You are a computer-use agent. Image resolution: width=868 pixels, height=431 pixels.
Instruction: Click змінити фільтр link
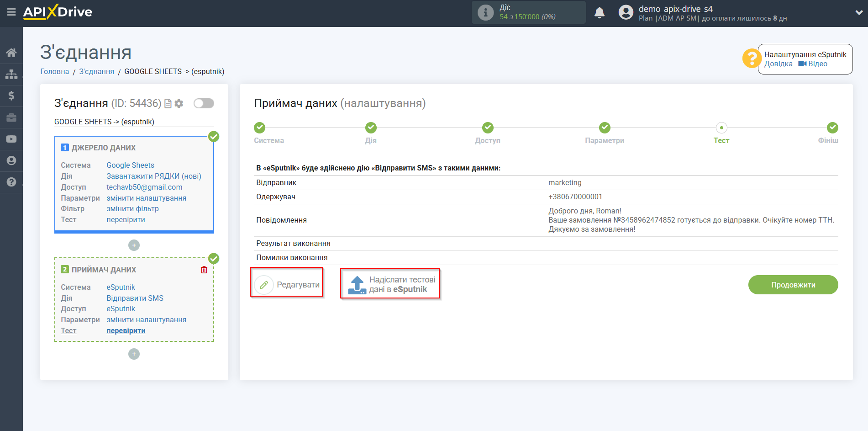click(132, 208)
